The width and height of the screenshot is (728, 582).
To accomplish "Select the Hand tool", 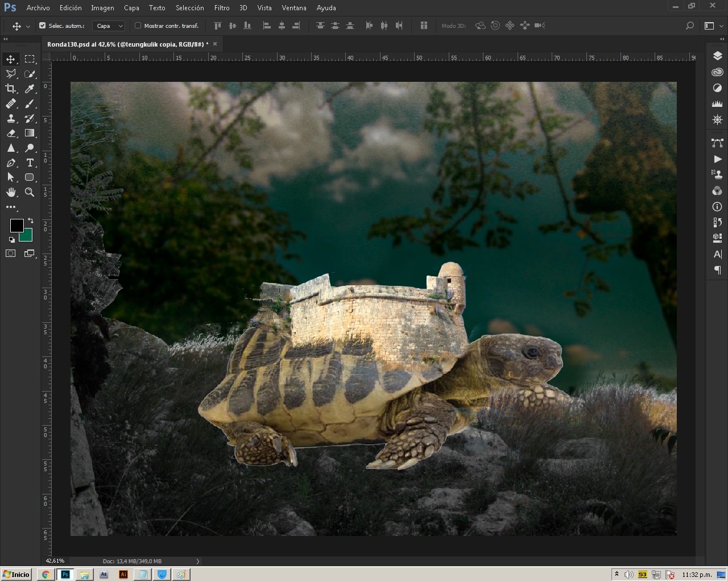I will (x=11, y=192).
